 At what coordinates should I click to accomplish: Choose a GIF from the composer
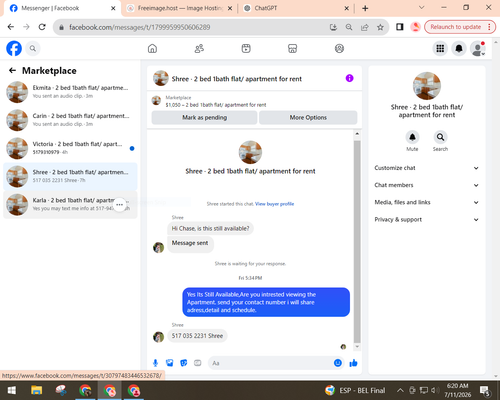pyautogui.click(x=198, y=363)
